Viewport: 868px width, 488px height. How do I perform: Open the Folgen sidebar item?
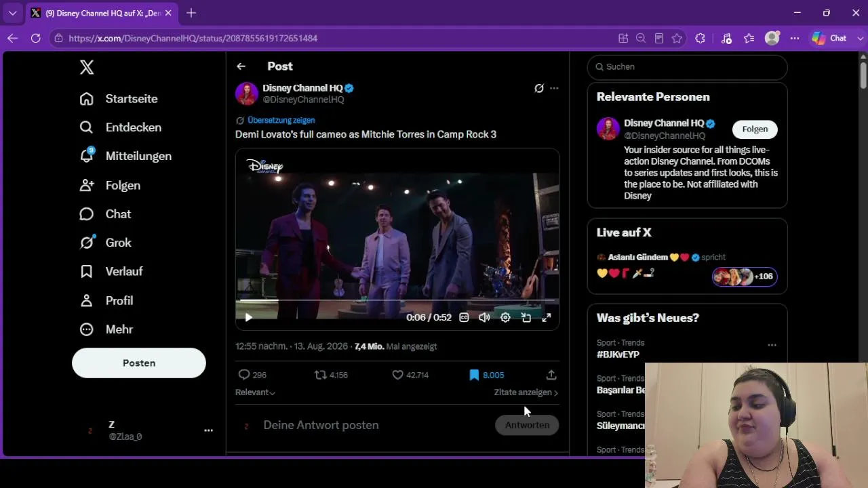[110, 185]
